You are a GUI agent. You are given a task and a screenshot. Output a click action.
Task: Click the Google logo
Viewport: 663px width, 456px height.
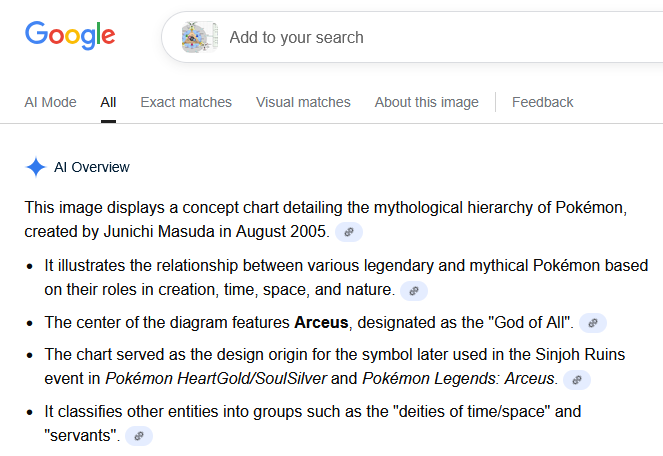pyautogui.click(x=70, y=36)
